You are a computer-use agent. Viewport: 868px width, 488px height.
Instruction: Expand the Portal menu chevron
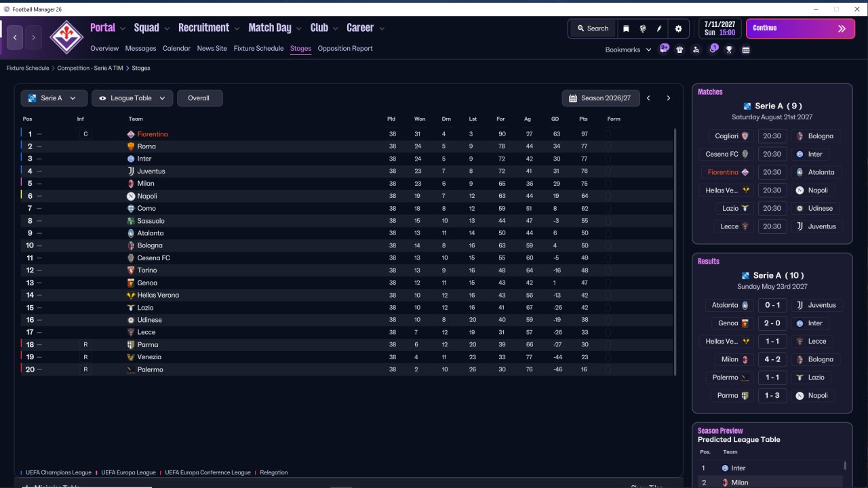pos(123,28)
